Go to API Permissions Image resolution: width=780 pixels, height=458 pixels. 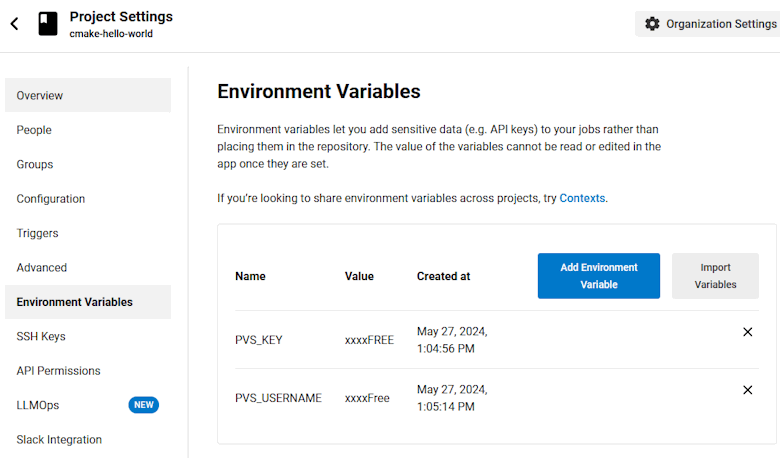click(58, 371)
